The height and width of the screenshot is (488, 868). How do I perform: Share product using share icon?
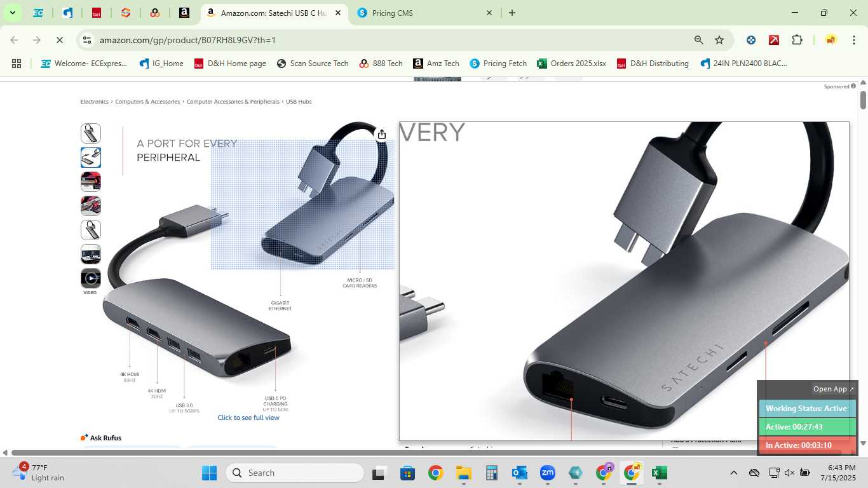(x=382, y=134)
